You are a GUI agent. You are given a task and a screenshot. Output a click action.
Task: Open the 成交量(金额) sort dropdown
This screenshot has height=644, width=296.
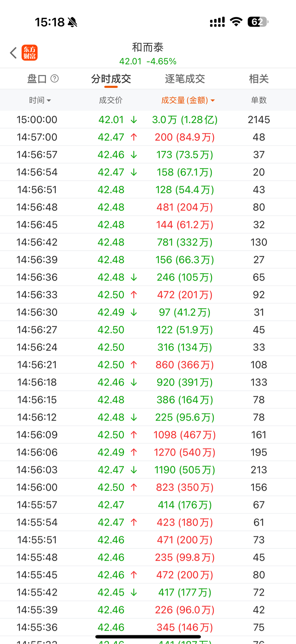[x=188, y=100]
